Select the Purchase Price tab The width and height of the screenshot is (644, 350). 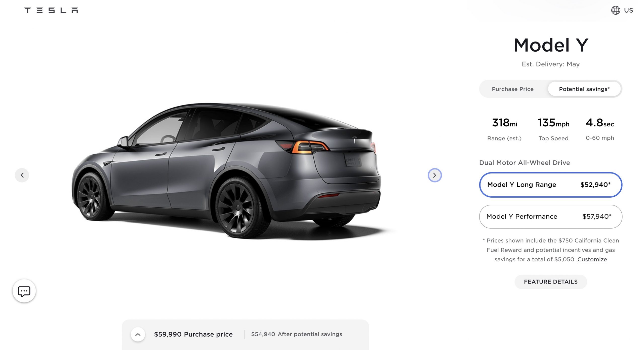[x=513, y=88]
